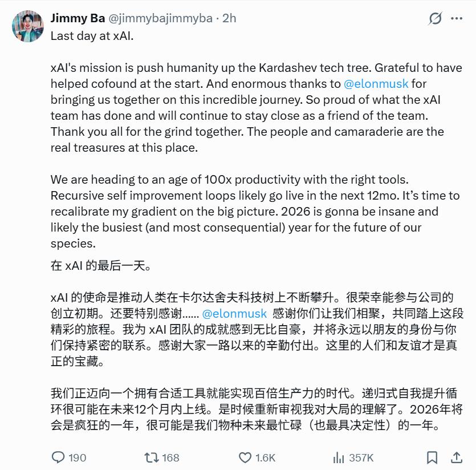Click the 168 reposts count
Image resolution: width=476 pixels, height=470 pixels.
pyautogui.click(x=170, y=457)
